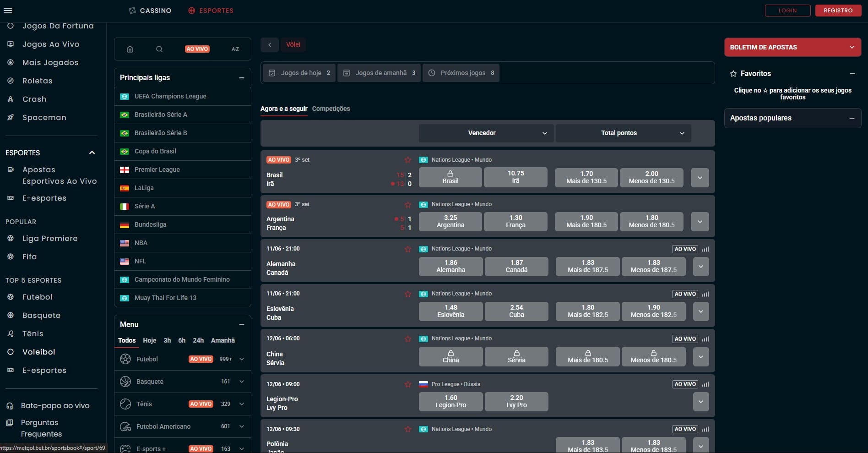
Task: Expand the Futebol row in Menu
Action: [x=242, y=359]
